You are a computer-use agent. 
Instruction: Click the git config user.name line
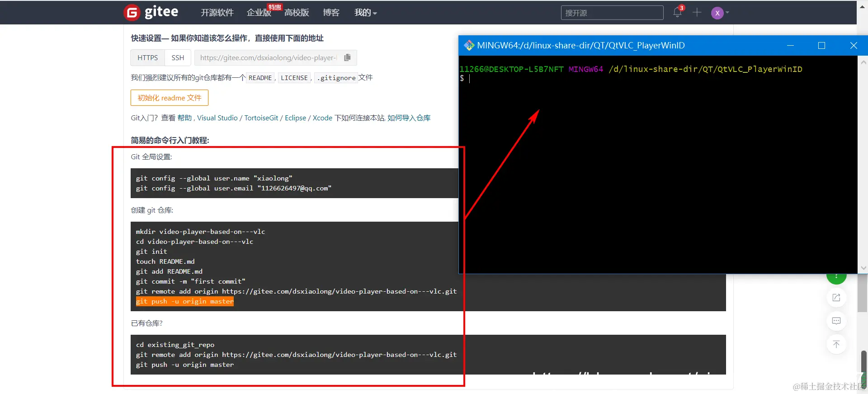pyautogui.click(x=214, y=178)
